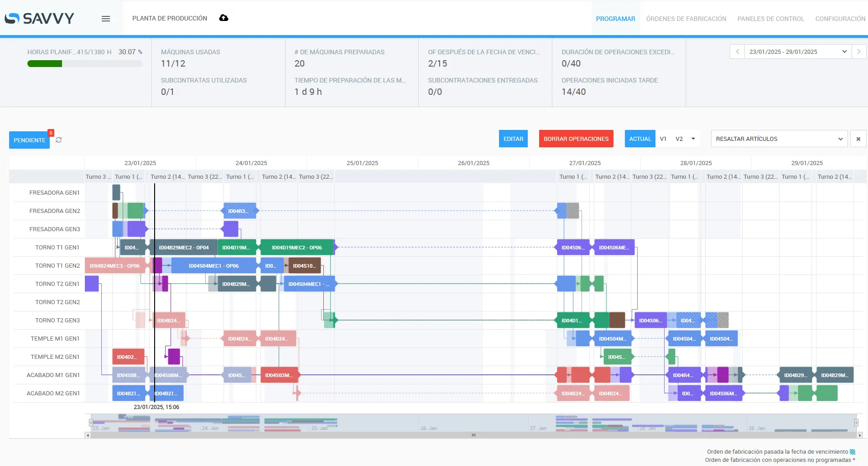
Task: Open the Órdenes de Fabricación tab
Action: 686,19
